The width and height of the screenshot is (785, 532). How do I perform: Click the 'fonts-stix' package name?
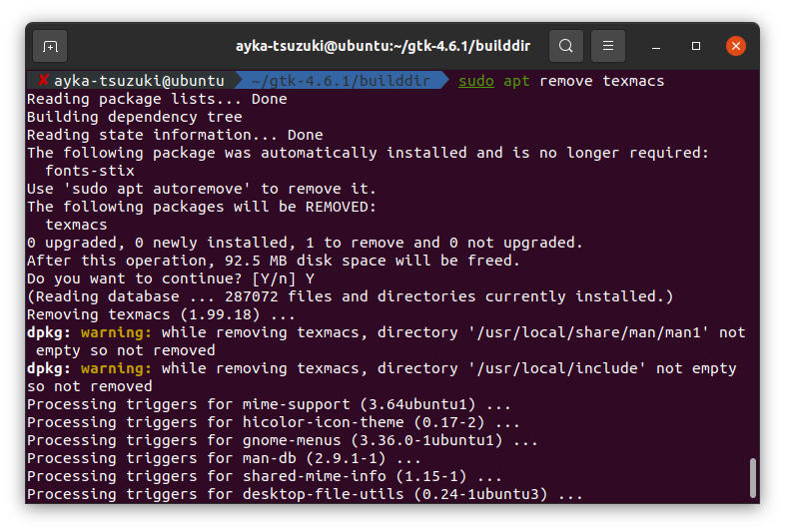(90, 171)
